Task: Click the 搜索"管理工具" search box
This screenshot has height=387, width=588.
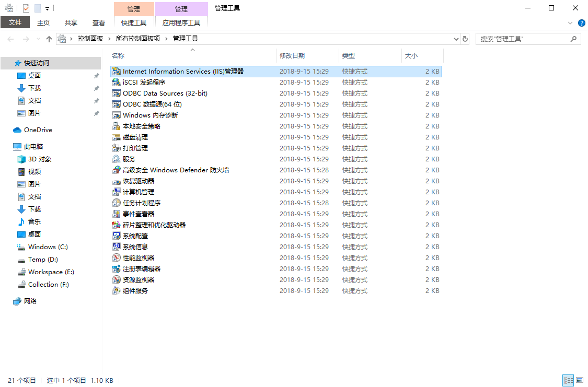Action: coord(528,39)
